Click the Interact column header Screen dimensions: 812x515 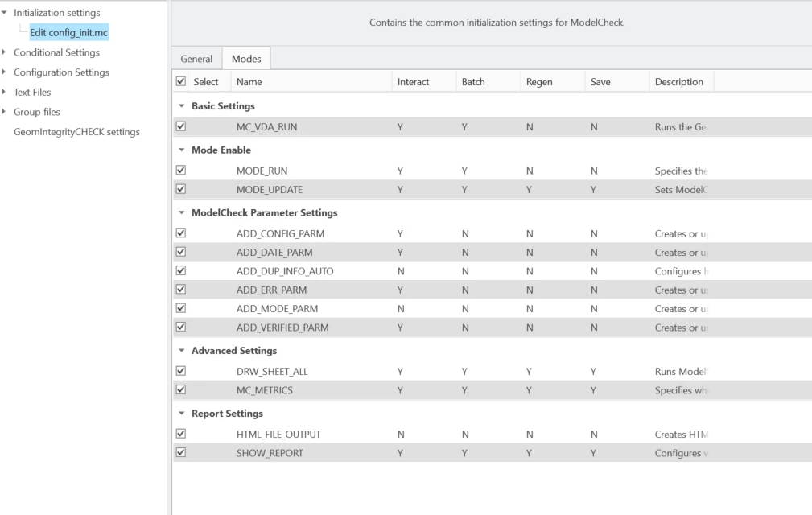424,82
